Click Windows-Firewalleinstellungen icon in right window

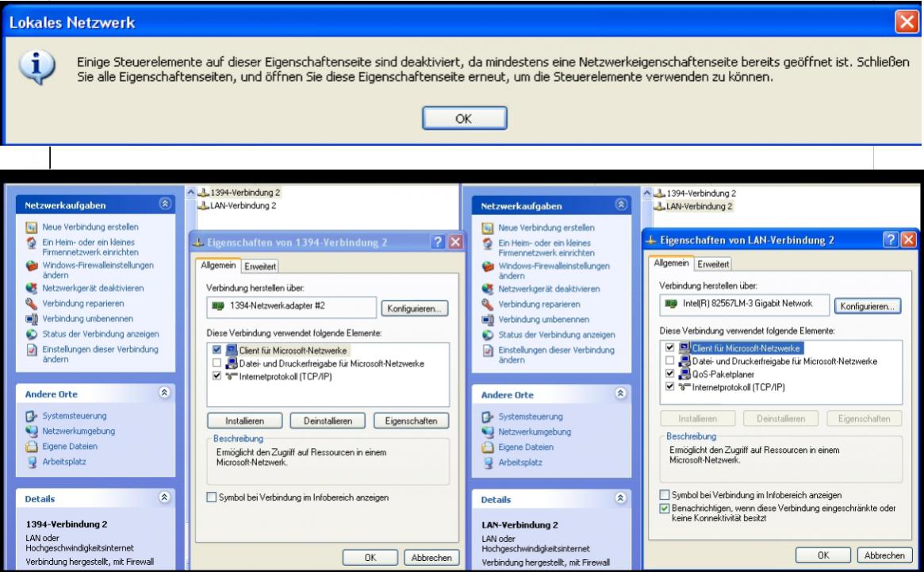click(487, 266)
